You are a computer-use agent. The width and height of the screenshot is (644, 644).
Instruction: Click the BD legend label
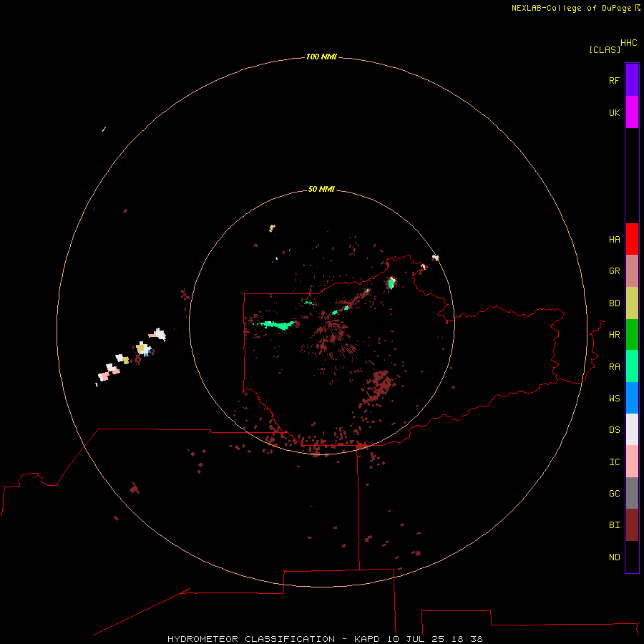[614, 303]
